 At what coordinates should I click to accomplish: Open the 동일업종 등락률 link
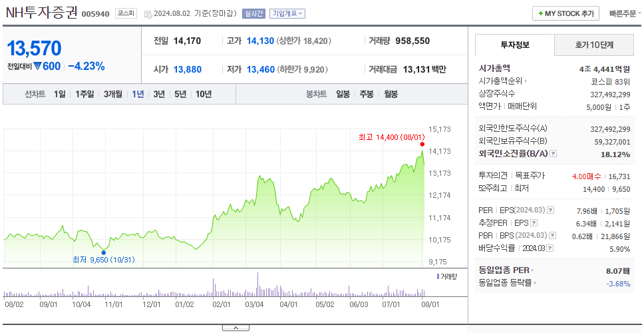(x=508, y=283)
